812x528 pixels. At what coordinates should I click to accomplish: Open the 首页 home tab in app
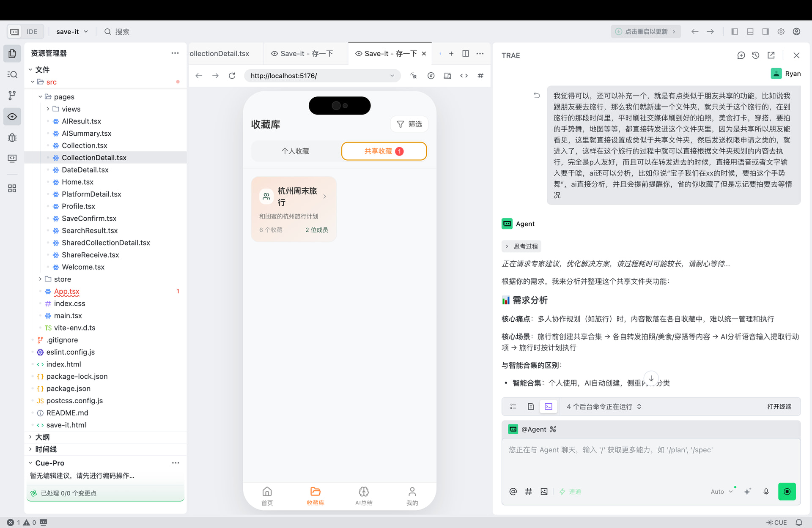[x=267, y=496]
